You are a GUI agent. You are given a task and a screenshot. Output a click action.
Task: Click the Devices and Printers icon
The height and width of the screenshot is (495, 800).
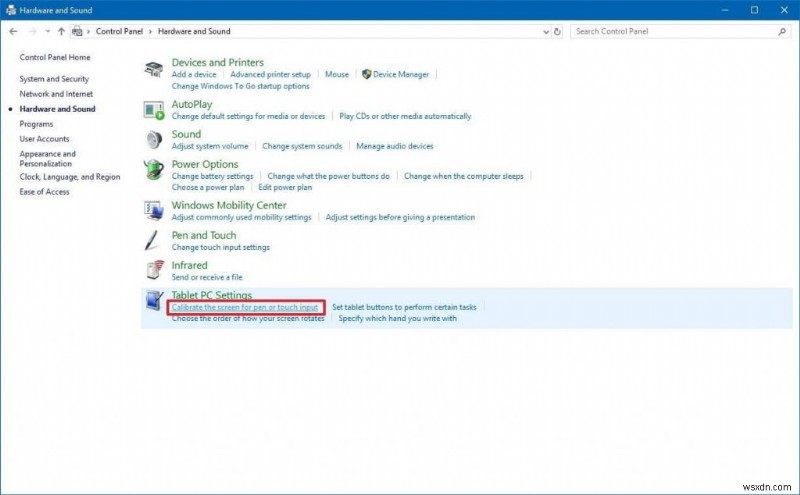tap(154, 68)
